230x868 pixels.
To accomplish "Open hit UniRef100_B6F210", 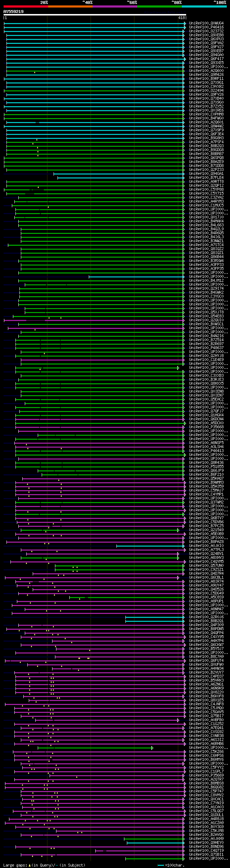I will click(x=206, y=475).
